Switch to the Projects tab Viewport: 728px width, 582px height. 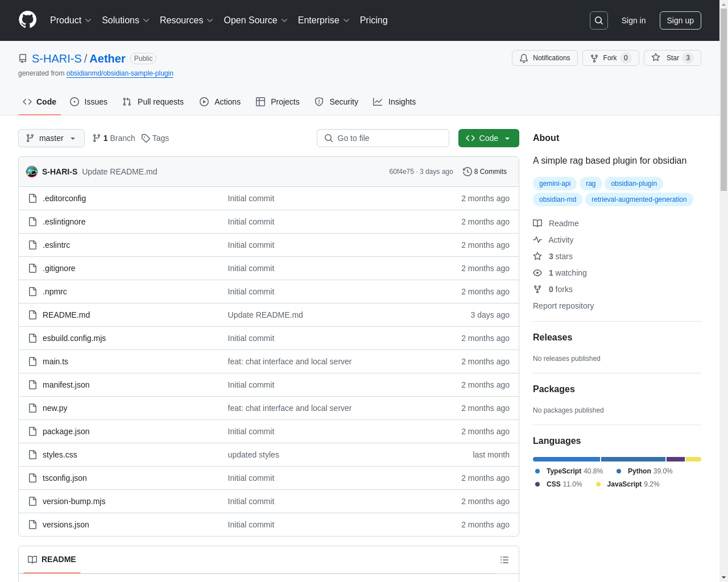click(278, 102)
